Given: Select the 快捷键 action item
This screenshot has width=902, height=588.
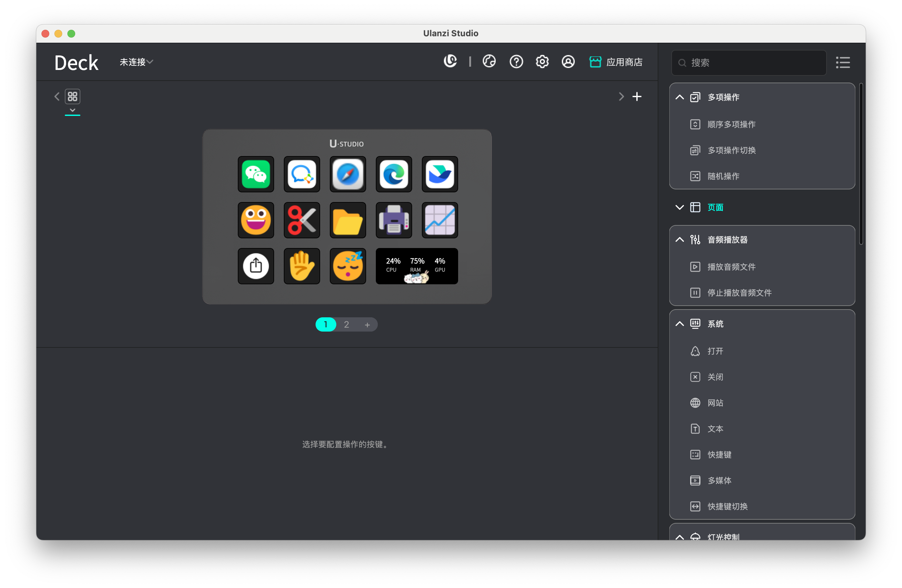Looking at the screenshot, I should click(x=719, y=455).
